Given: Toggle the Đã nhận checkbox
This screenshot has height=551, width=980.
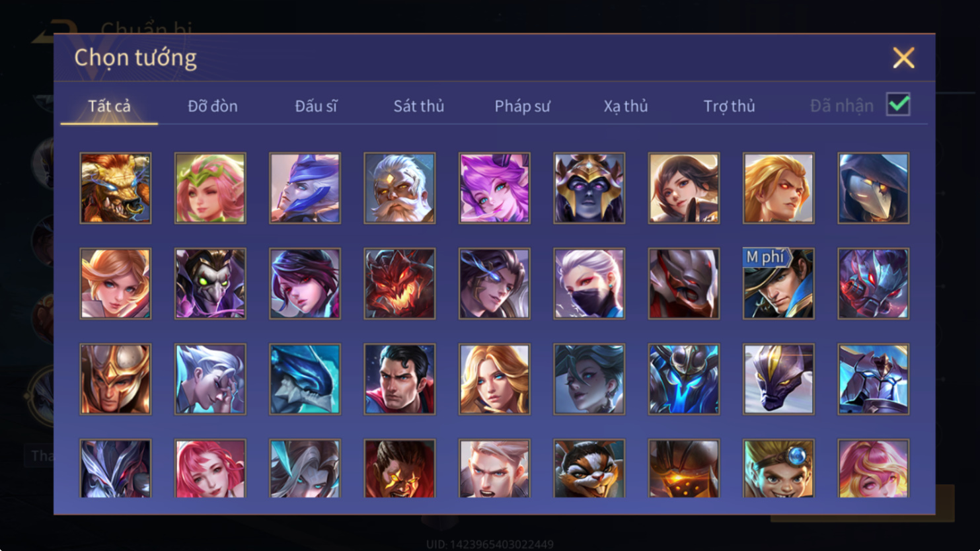Looking at the screenshot, I should [x=898, y=104].
